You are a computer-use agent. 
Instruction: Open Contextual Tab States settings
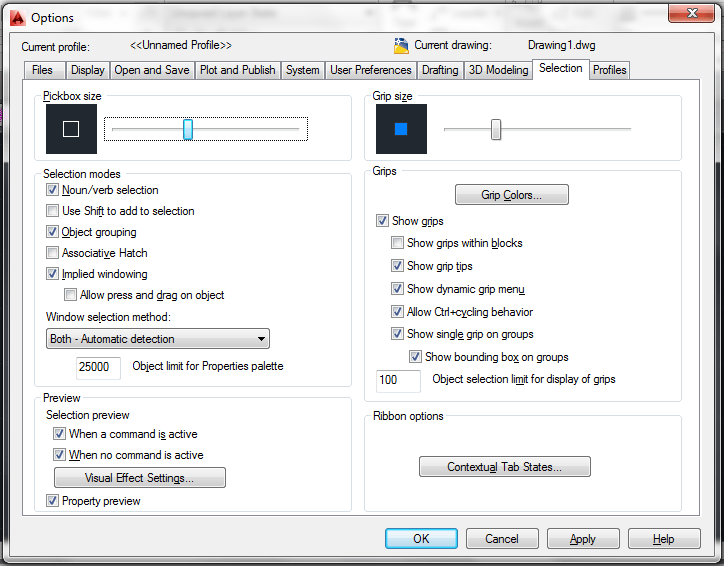point(505,467)
